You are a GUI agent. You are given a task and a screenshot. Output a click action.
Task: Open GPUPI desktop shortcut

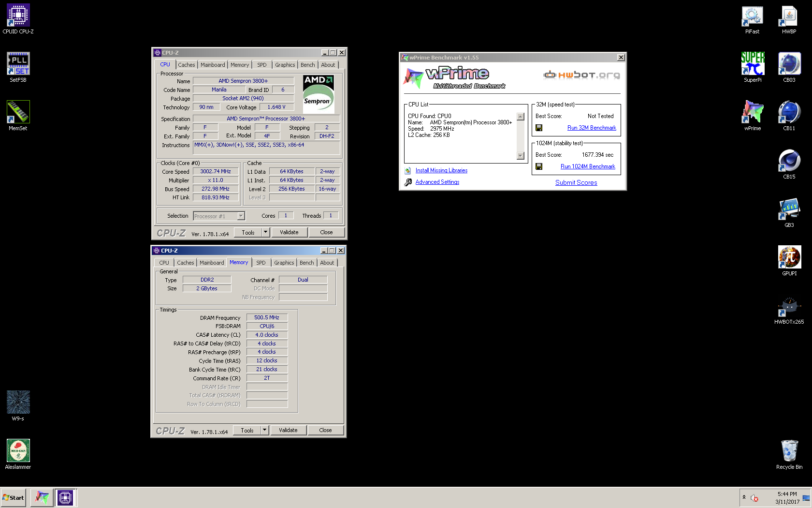[789, 261]
